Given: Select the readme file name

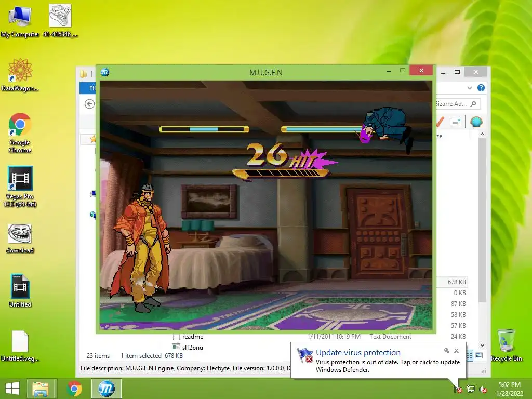Looking at the screenshot, I should click(x=193, y=337).
